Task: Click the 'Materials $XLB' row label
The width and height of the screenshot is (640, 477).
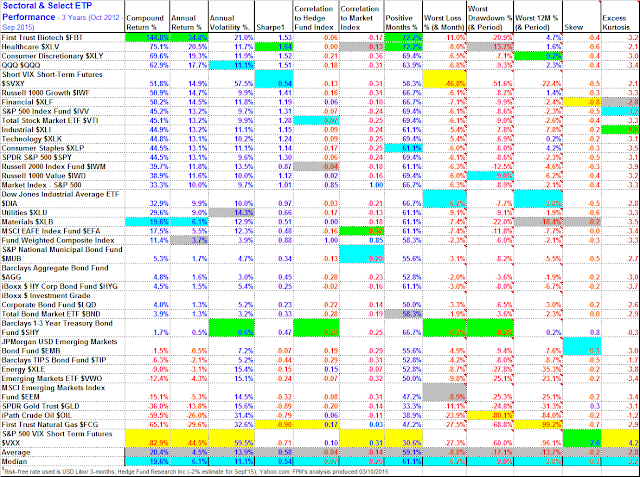Action: [27, 222]
